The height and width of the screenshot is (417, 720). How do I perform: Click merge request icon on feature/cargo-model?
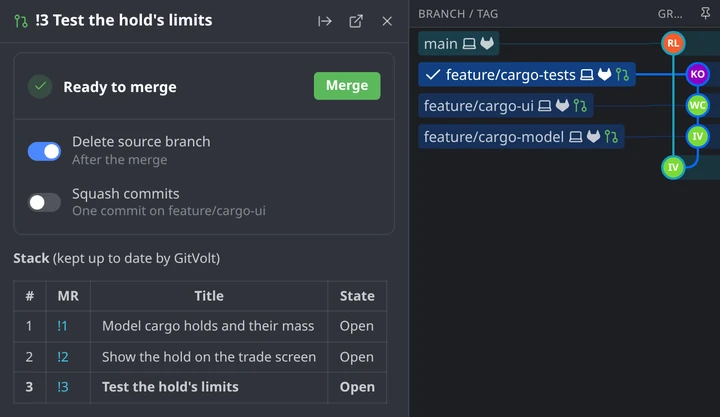pos(611,136)
